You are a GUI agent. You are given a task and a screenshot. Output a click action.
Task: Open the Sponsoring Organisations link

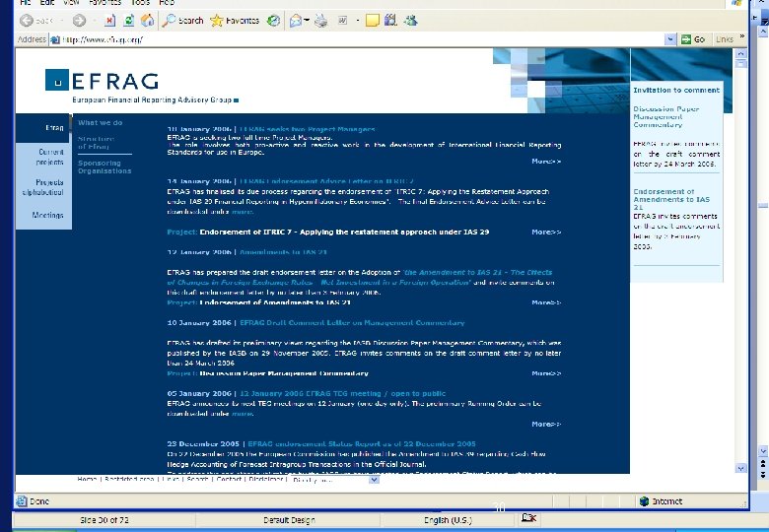(x=105, y=167)
